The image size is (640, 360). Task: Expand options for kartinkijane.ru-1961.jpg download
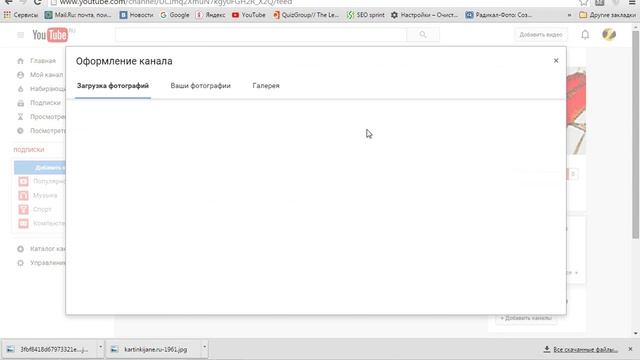click(x=204, y=348)
